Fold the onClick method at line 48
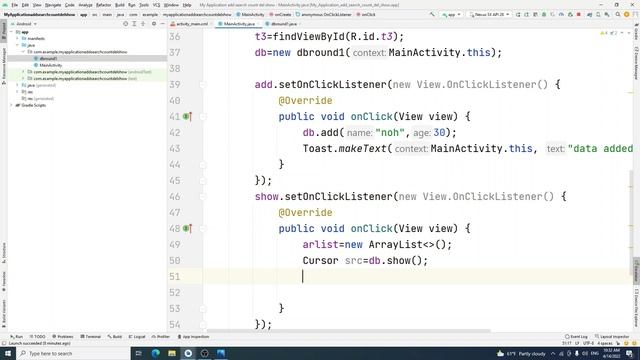The width and height of the screenshot is (640, 360). tap(203, 229)
